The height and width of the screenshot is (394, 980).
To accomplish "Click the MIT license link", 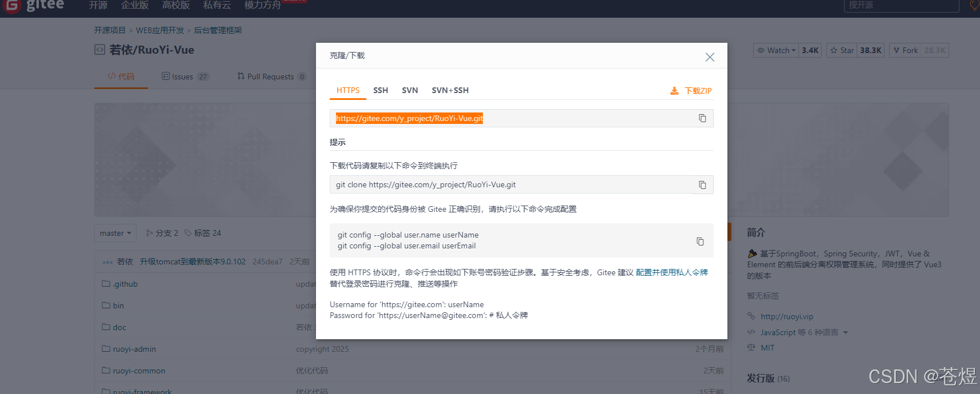I will [767, 348].
